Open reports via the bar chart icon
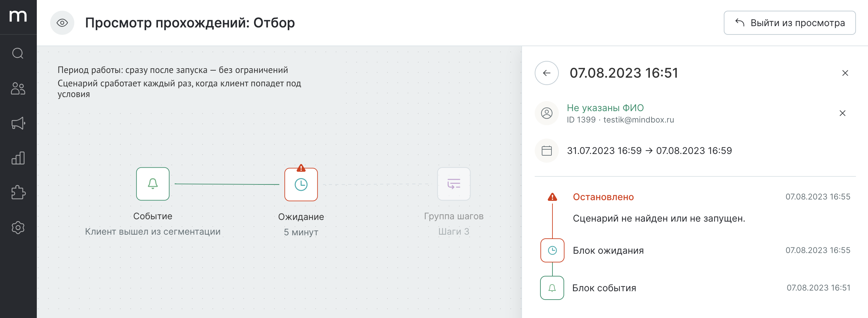868x318 pixels. 18,158
